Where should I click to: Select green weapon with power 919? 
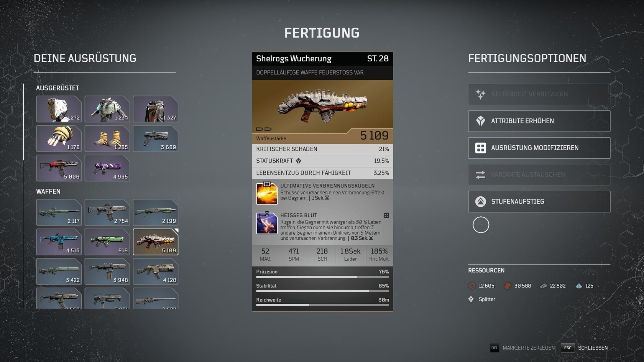[107, 242]
